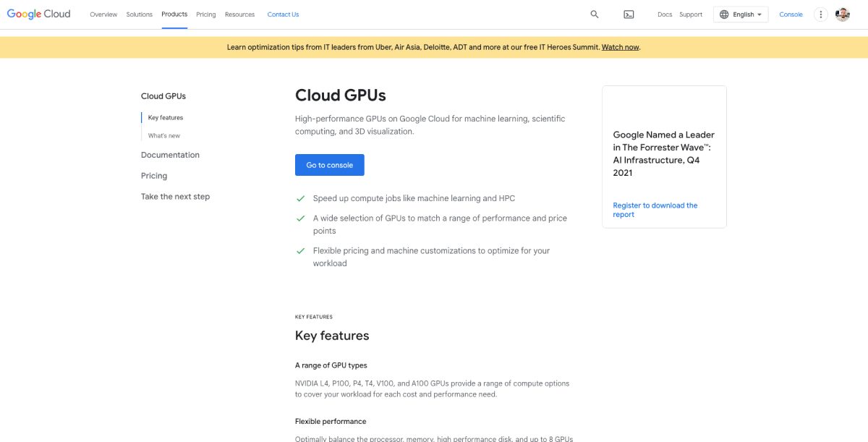The width and height of the screenshot is (868, 442).
Task: Click the Go to console button
Action: click(329, 165)
